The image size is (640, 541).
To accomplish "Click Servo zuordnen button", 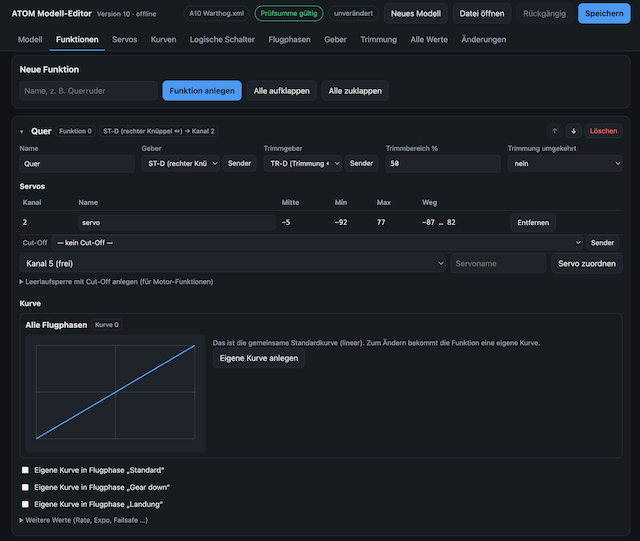I will click(587, 263).
